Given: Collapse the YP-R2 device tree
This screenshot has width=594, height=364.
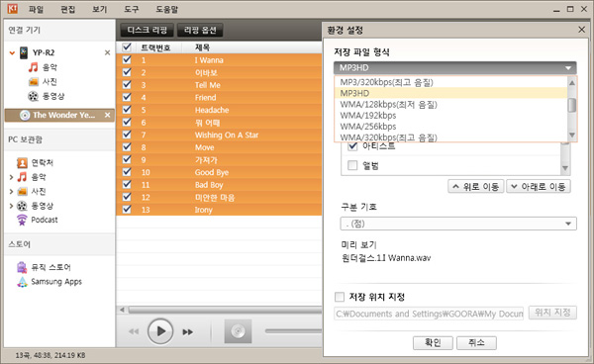Looking at the screenshot, I should coord(12,53).
